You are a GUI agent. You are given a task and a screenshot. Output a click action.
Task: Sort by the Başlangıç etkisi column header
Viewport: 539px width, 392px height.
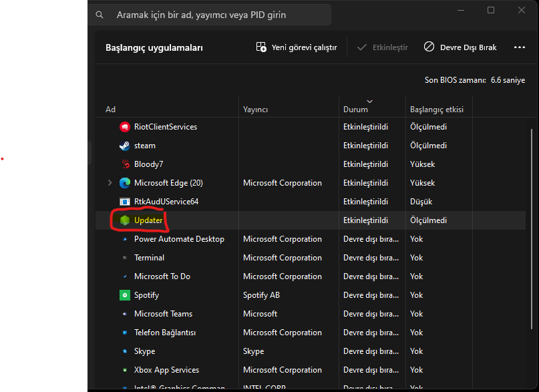[437, 110]
